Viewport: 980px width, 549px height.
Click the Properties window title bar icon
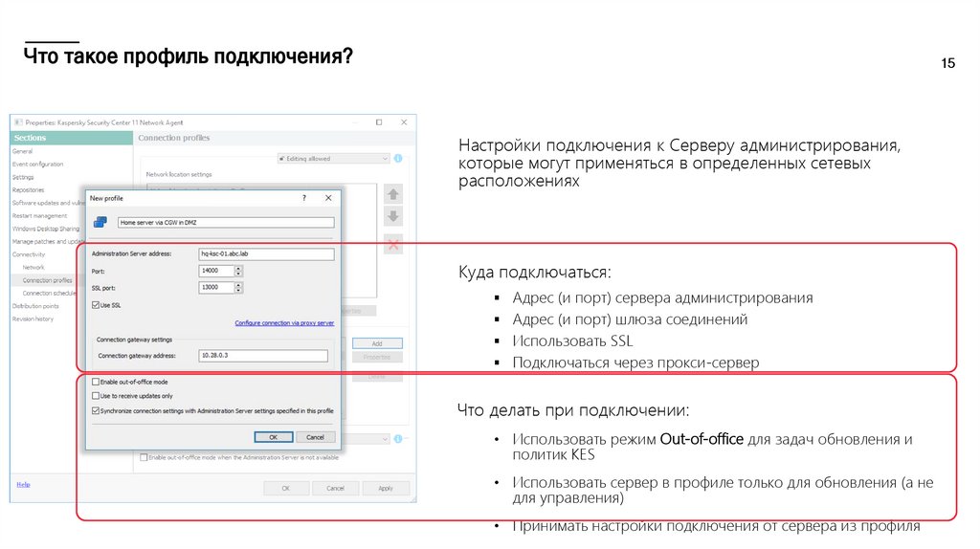tap(18, 122)
